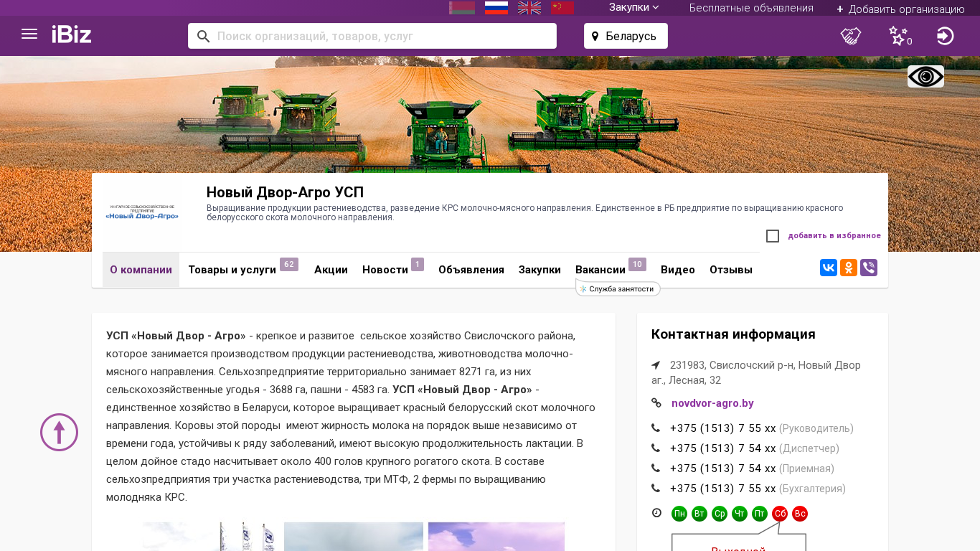980x551 pixels.
Task: Switch to Объявления tab
Action: [471, 270]
